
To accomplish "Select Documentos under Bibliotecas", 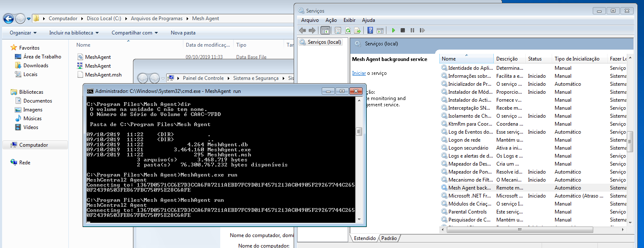I will [34, 101].
